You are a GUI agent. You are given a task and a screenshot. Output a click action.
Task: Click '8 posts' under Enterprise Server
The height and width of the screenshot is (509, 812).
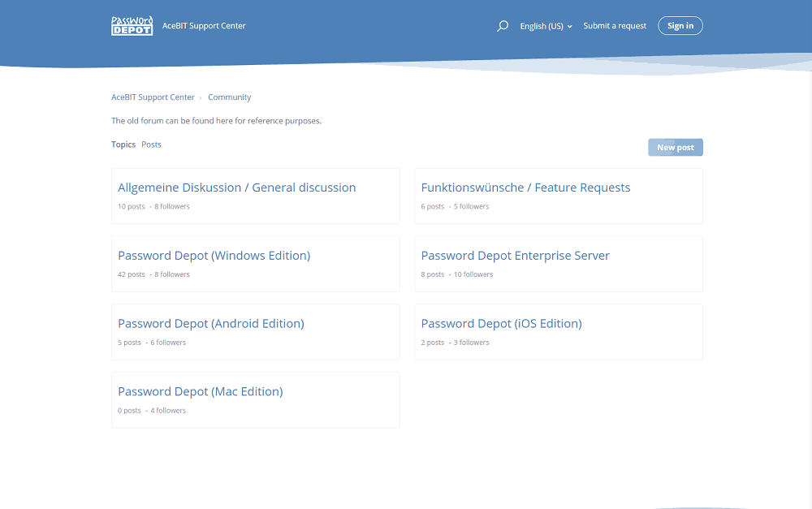point(433,274)
